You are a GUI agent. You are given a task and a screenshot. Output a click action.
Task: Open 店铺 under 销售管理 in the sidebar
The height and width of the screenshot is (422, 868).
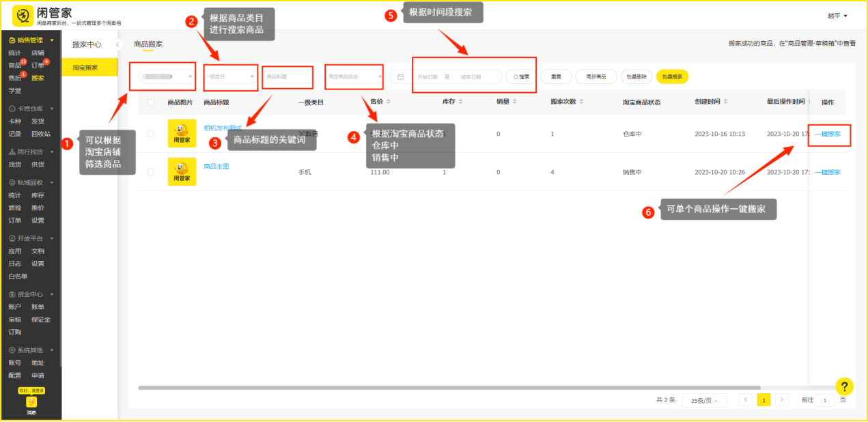[x=38, y=53]
